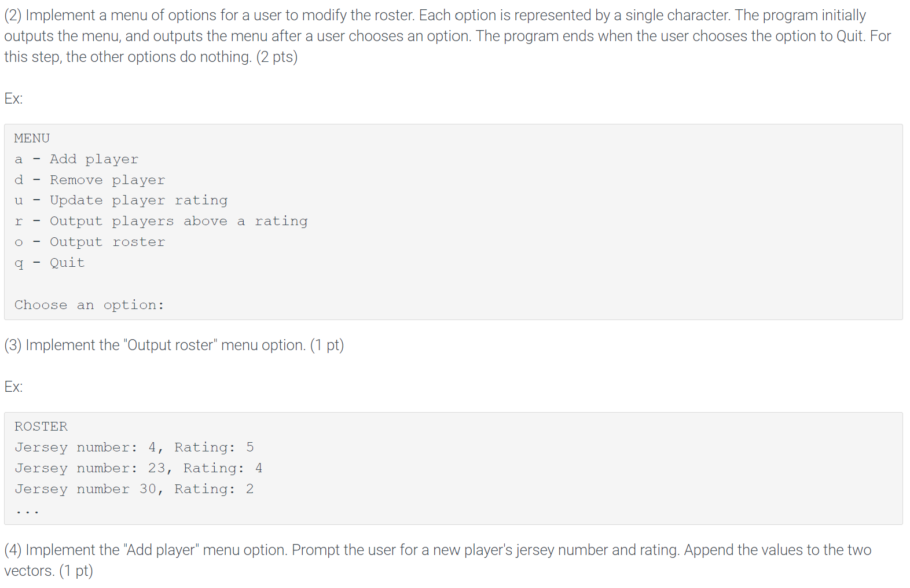Click the step (3) 'Output roster' instruction

tap(174, 345)
